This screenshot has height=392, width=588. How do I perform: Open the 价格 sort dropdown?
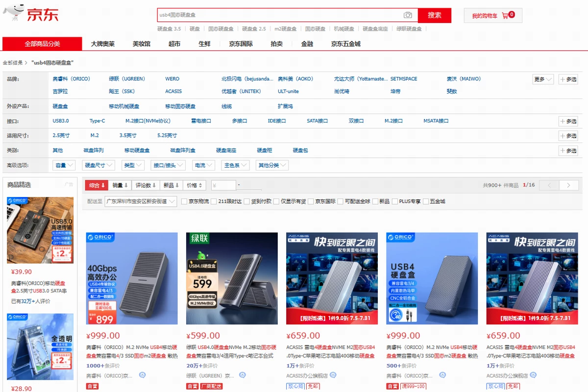[195, 185]
